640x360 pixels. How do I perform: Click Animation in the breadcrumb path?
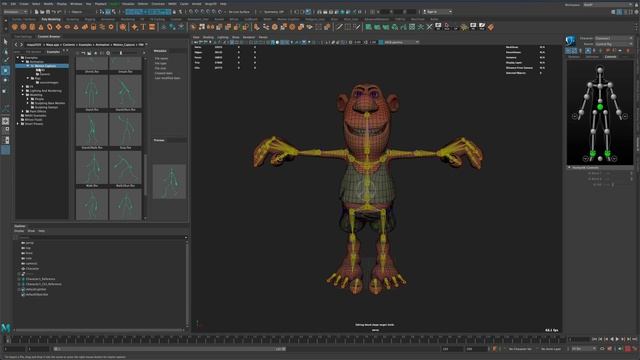(x=102, y=44)
